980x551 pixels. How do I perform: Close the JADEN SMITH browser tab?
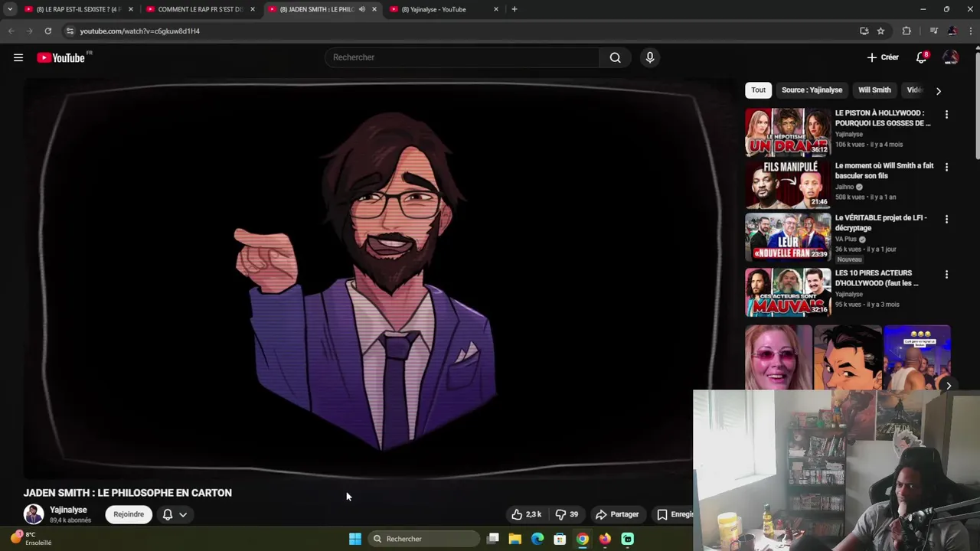[x=374, y=9]
